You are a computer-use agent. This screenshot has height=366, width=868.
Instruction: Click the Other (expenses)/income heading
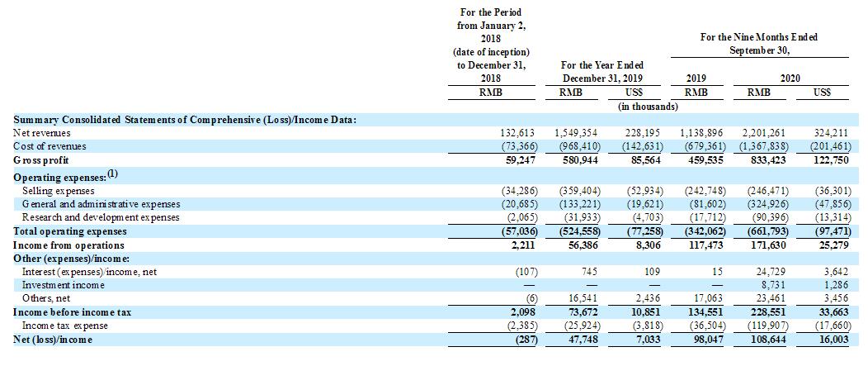click(x=70, y=259)
